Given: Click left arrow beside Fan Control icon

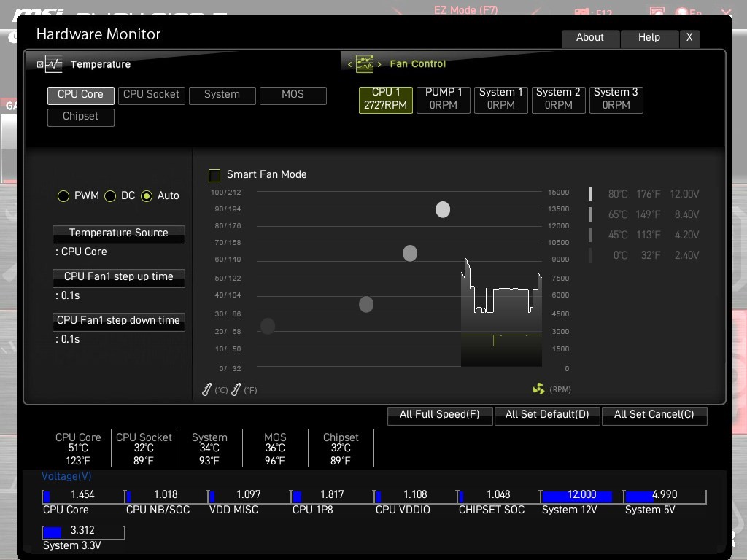Looking at the screenshot, I should [x=350, y=64].
